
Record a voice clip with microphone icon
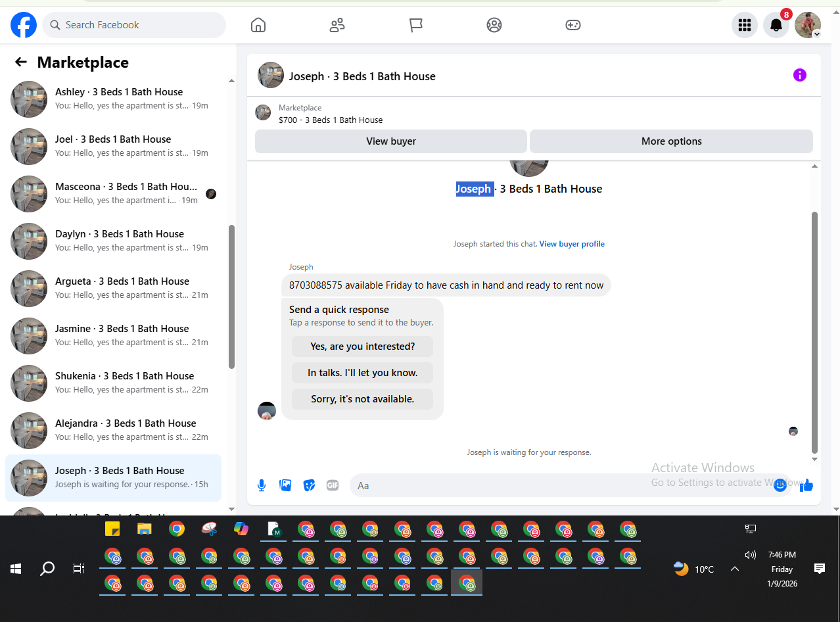[x=262, y=485]
